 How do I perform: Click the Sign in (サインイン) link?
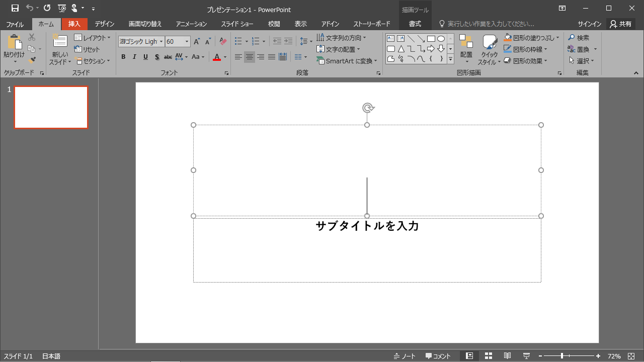[x=590, y=24]
